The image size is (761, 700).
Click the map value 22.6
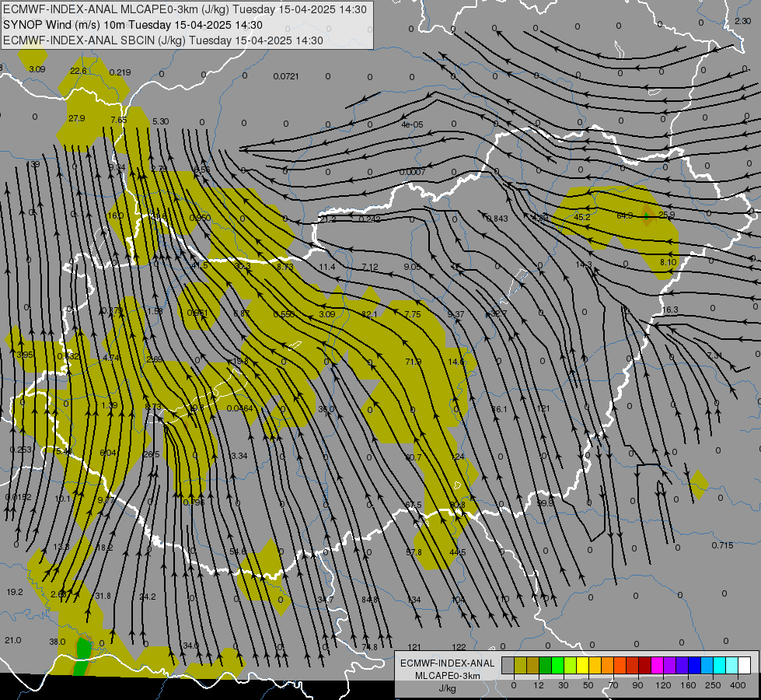tap(79, 71)
